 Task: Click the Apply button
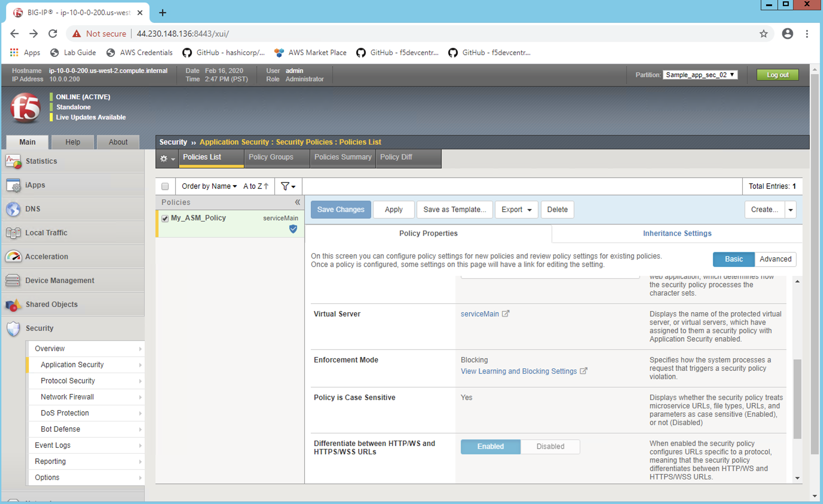point(394,210)
